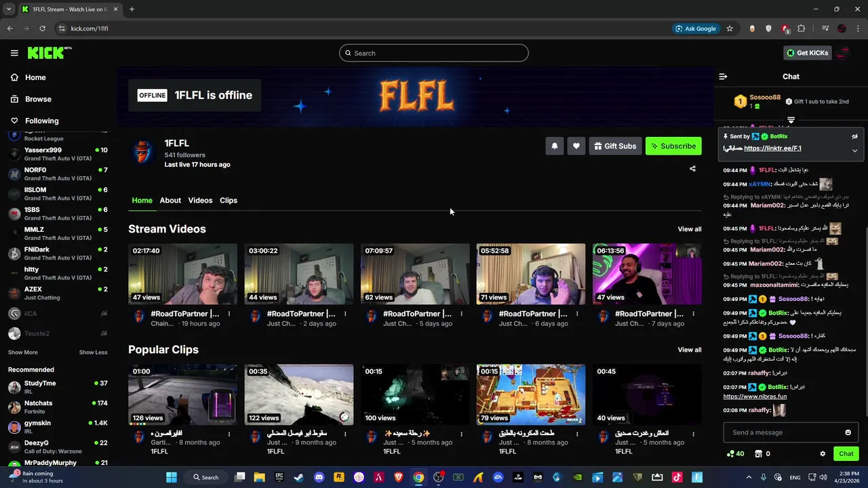
Task: Open Steam from the taskbar
Action: click(298, 477)
